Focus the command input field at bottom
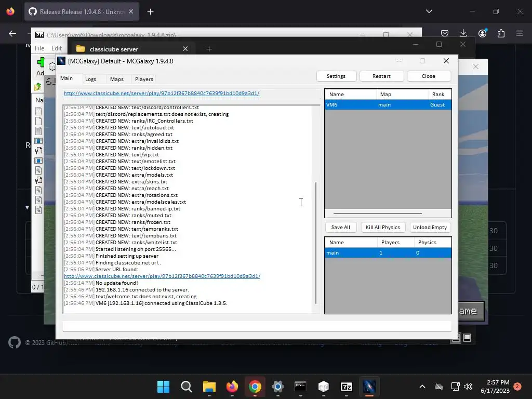This screenshot has width=532, height=399. (x=257, y=326)
